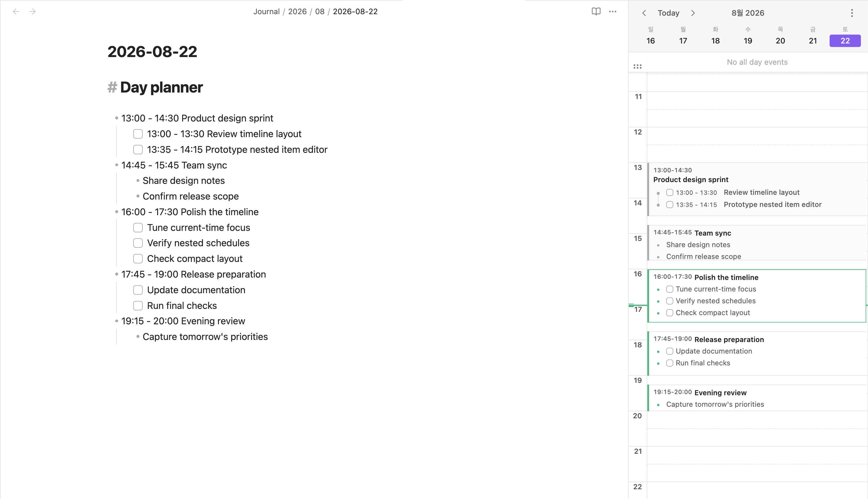The image size is (868, 499).
Task: Open the timeline panel's vertical dots menu
Action: pos(852,13)
